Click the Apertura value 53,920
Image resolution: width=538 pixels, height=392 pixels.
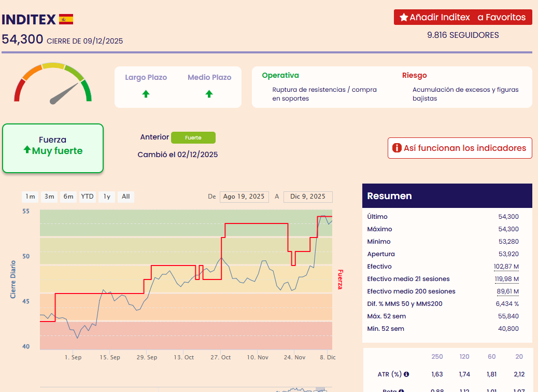click(508, 254)
